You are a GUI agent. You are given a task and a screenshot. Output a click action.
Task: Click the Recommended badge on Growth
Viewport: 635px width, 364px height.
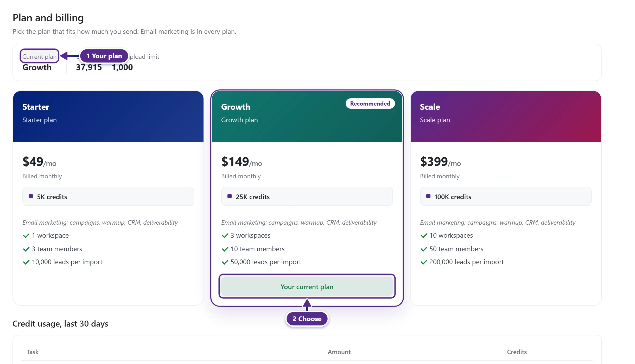tap(370, 103)
